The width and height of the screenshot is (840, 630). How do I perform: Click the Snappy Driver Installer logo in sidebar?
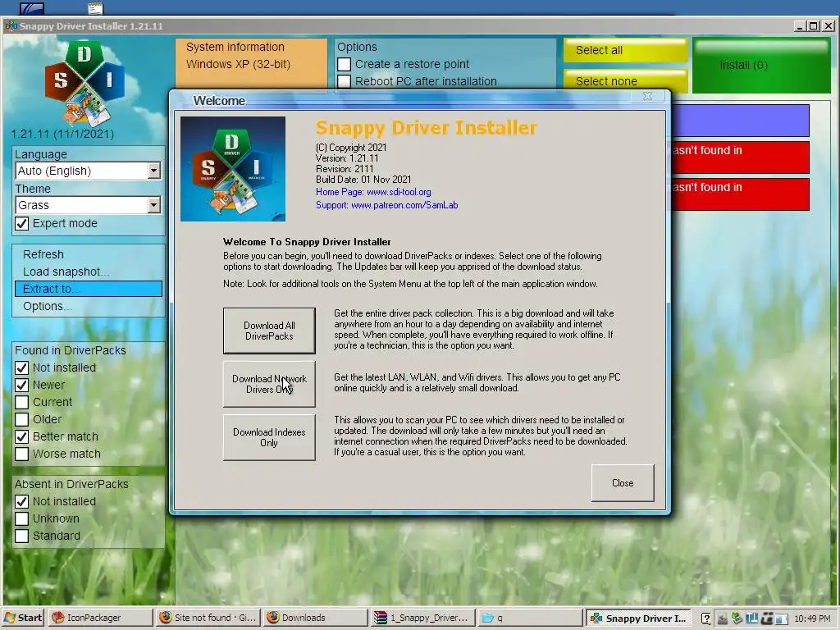(x=84, y=82)
